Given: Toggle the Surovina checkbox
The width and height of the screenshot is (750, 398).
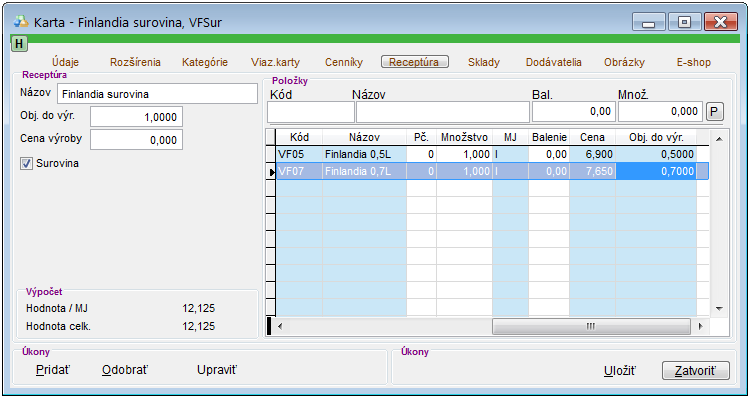Looking at the screenshot, I should 26,164.
